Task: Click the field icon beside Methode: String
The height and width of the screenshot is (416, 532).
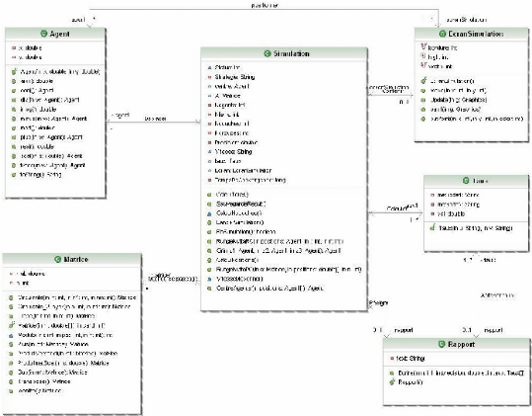Action: click(209, 152)
